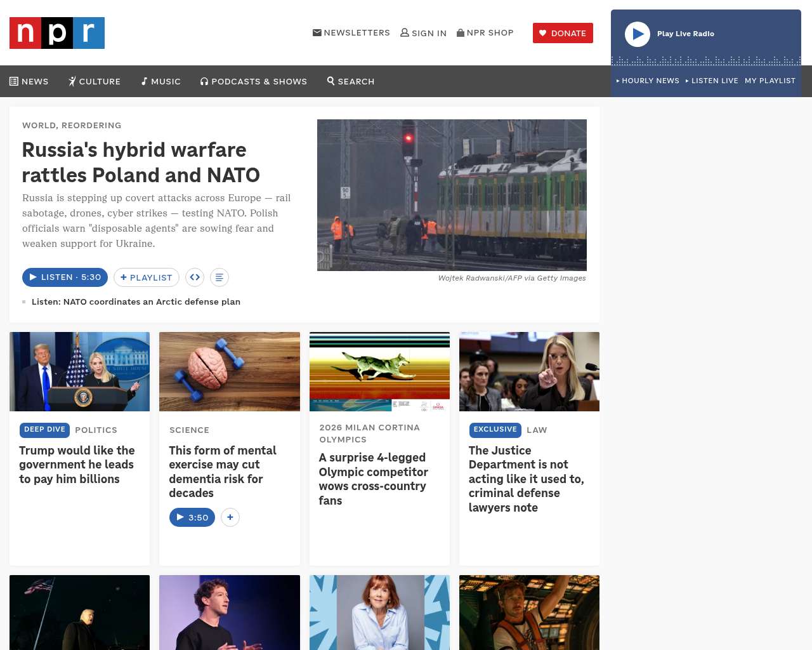This screenshot has height=650, width=812.
Task: Start Listen Live stream
Action: [712, 81]
